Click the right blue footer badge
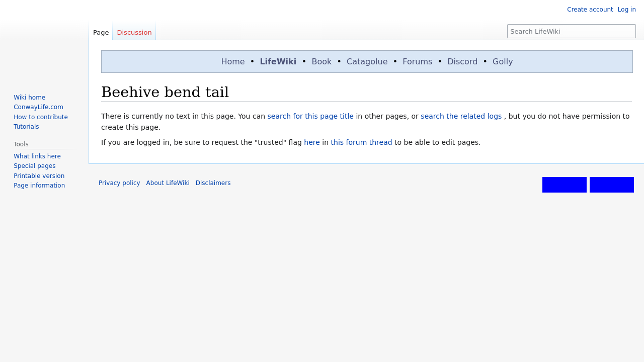This screenshot has width=644, height=362. coord(611,185)
